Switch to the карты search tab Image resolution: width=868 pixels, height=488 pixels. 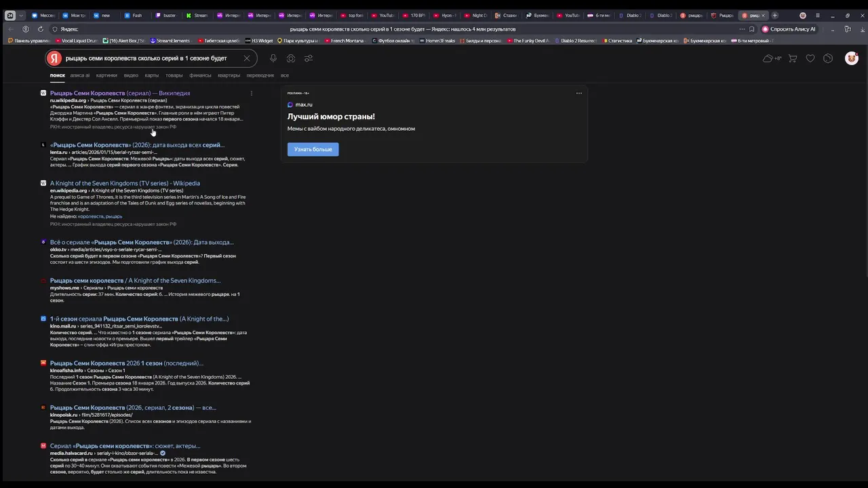152,75
